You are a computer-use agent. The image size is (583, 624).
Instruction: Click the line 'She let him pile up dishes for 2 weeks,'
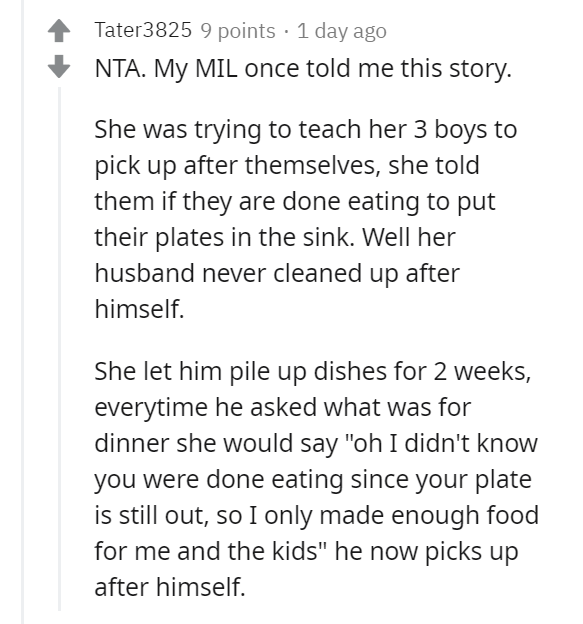coord(313,371)
